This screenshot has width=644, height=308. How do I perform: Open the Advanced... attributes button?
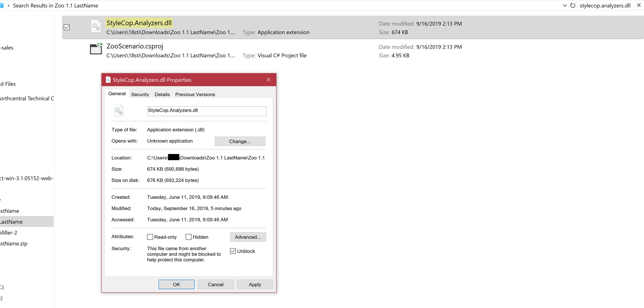248,237
